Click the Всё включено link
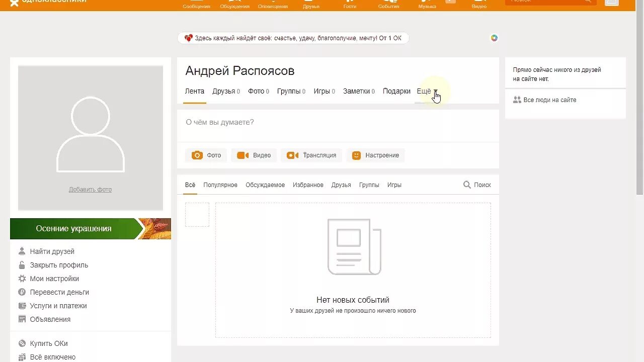The height and width of the screenshot is (362, 644). (53, 357)
